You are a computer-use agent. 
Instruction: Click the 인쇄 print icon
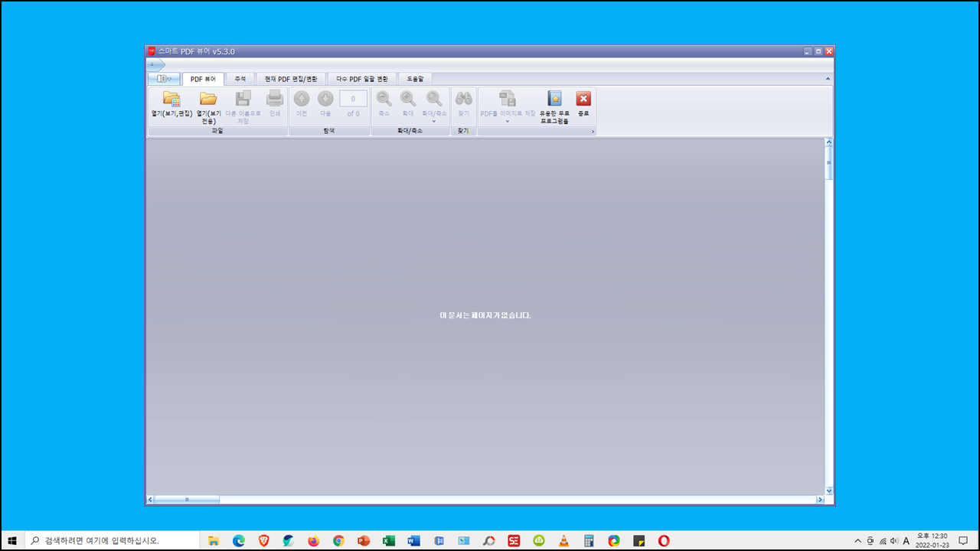pyautogui.click(x=275, y=98)
